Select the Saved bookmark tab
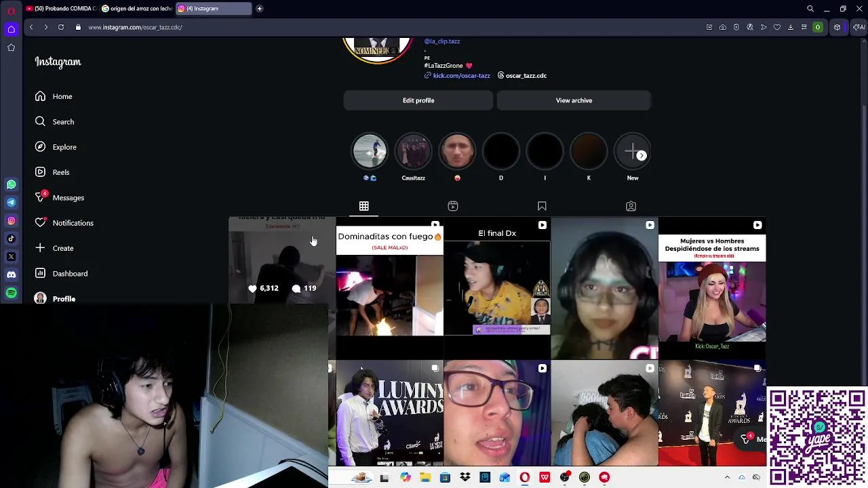 click(x=542, y=206)
